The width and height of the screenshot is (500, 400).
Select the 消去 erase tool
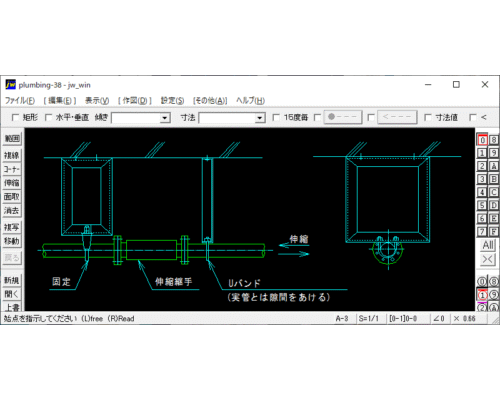(x=12, y=211)
